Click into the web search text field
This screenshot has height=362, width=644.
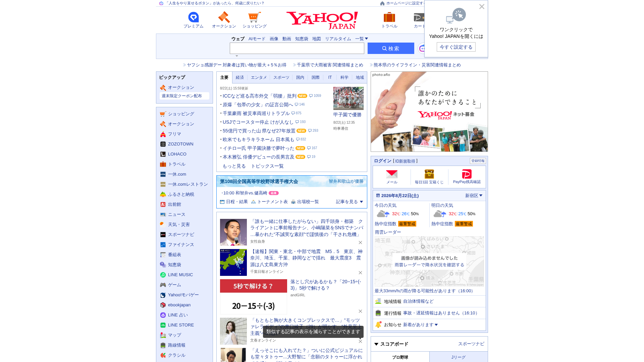(x=297, y=48)
